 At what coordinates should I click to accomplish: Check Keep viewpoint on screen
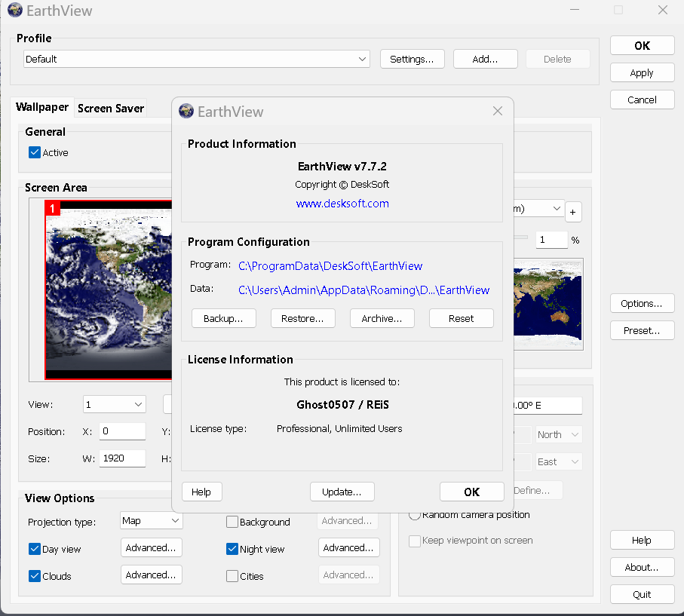click(415, 541)
